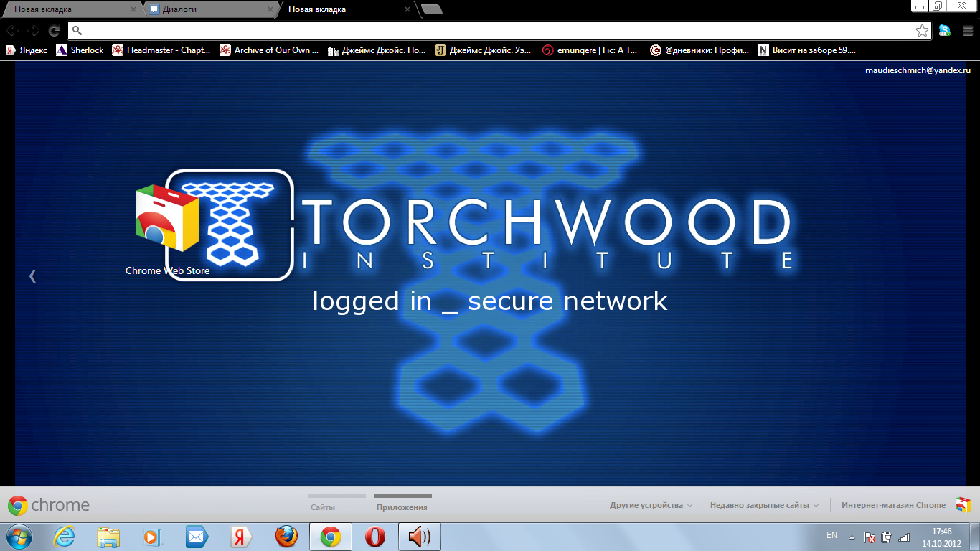Screen dimensions: 980x551
Task: Open the Яндекс bookmark
Action: (27, 50)
